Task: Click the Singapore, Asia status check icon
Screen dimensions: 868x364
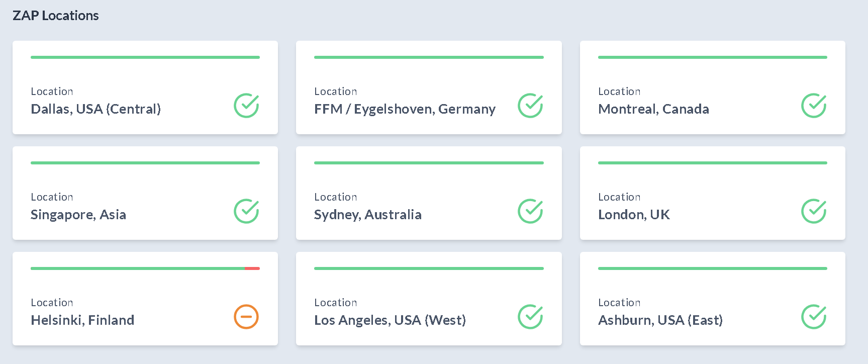Action: click(246, 211)
